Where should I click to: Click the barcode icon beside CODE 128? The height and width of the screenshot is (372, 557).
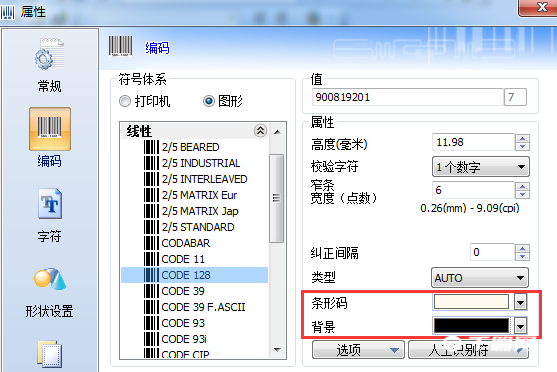(151, 275)
